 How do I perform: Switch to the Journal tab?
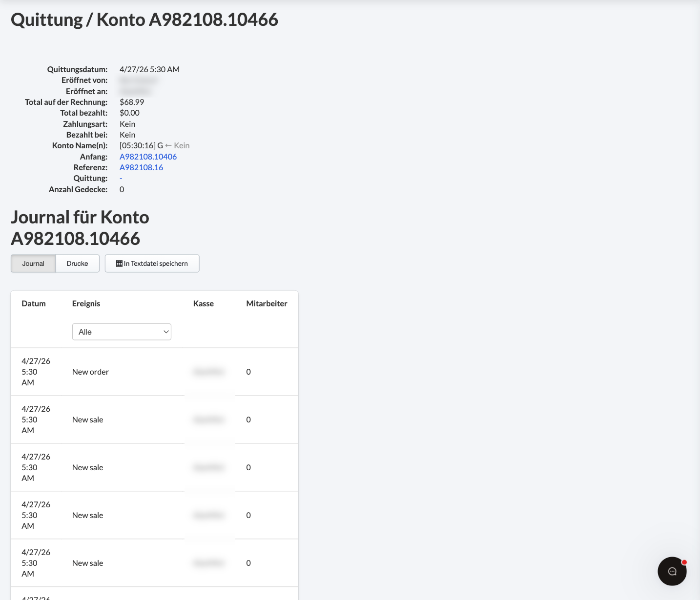(33, 263)
